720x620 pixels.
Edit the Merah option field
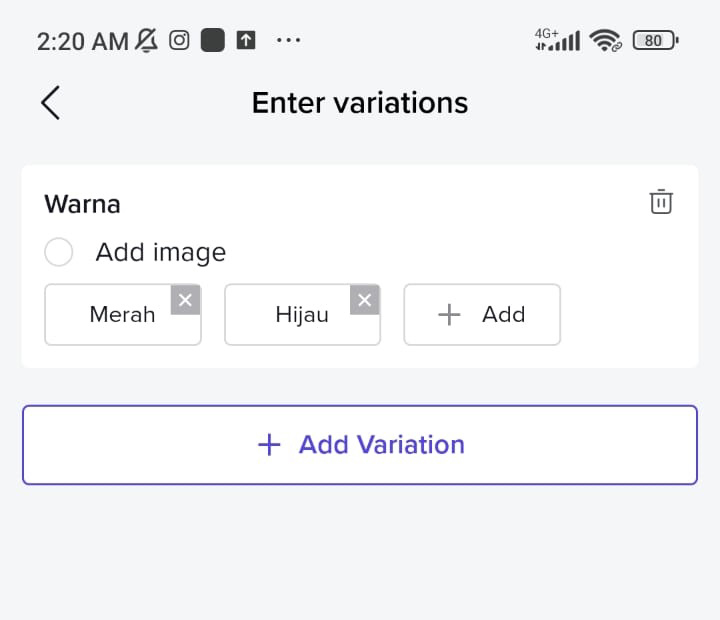click(x=123, y=315)
